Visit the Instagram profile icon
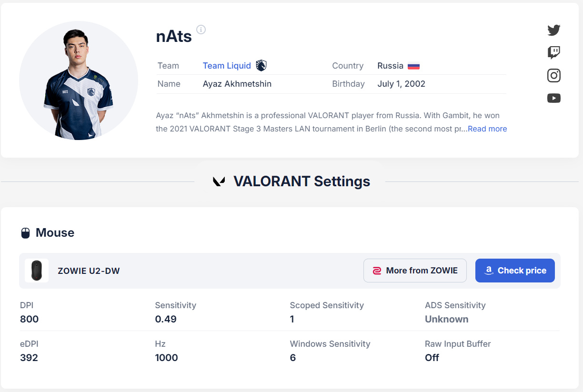583x392 pixels. [x=554, y=75]
